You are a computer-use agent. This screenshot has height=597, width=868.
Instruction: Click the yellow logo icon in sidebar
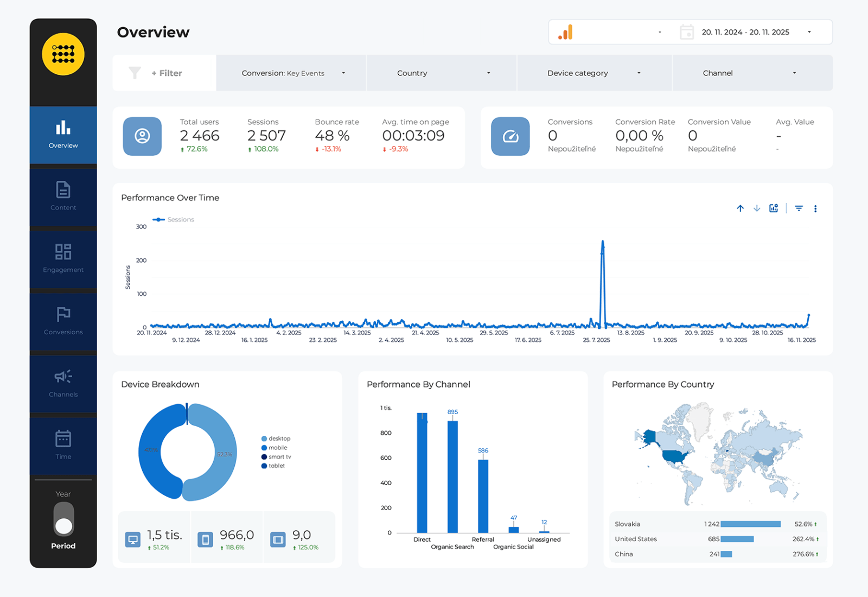63,54
